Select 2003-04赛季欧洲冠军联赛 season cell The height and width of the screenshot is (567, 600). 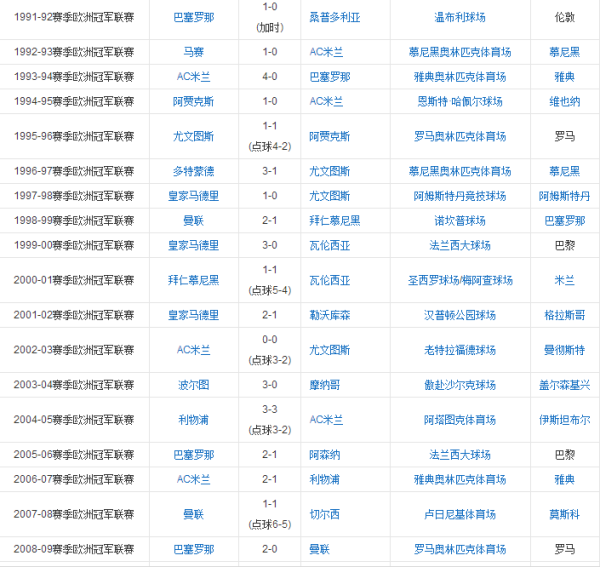[74, 385]
